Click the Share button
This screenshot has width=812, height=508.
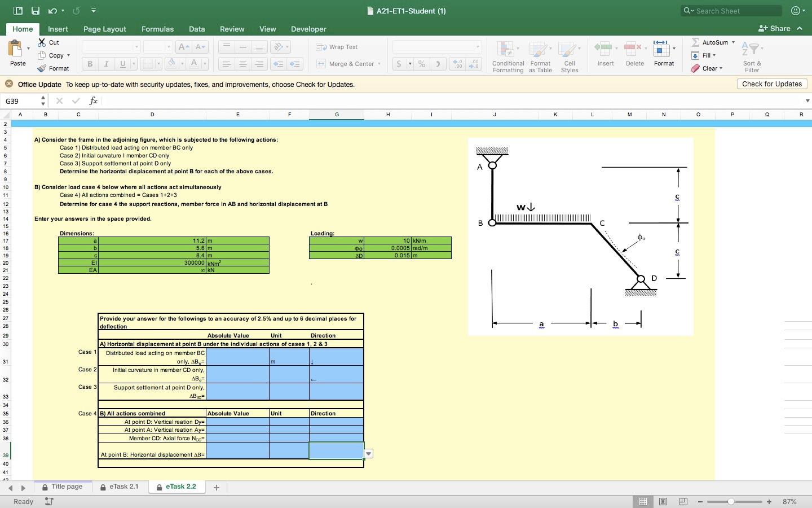click(x=775, y=29)
